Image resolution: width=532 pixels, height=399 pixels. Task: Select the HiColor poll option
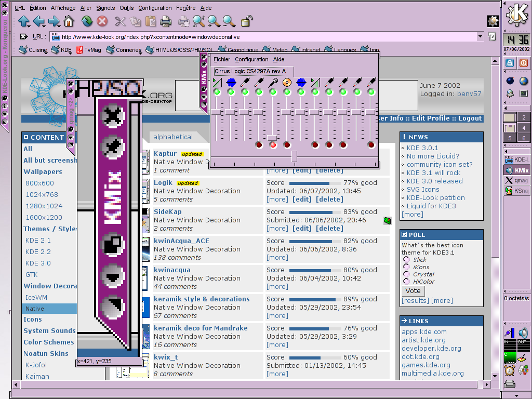coord(406,281)
